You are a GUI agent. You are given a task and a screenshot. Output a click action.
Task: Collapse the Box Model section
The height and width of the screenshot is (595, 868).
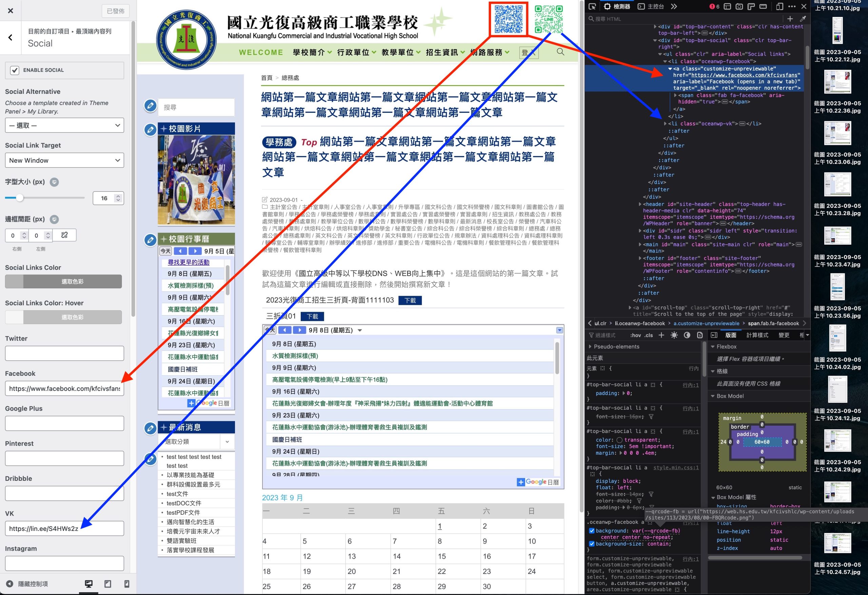713,396
